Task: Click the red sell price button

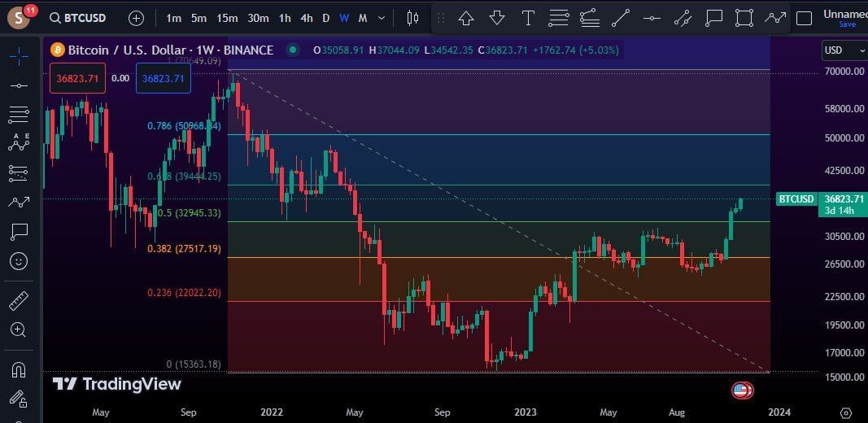Action: click(x=78, y=78)
